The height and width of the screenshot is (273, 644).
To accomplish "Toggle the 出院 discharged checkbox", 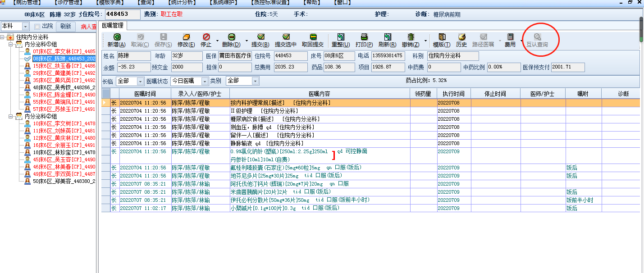I will [x=37, y=27].
